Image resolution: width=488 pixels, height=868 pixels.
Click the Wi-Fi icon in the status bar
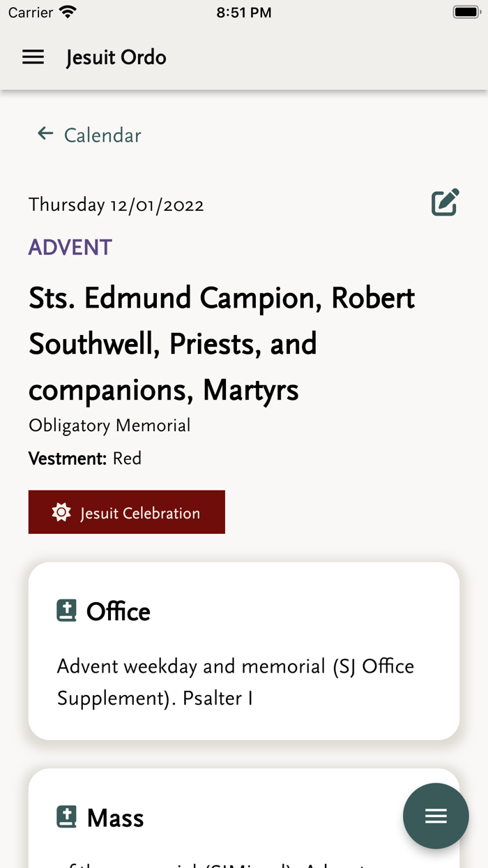tap(68, 10)
